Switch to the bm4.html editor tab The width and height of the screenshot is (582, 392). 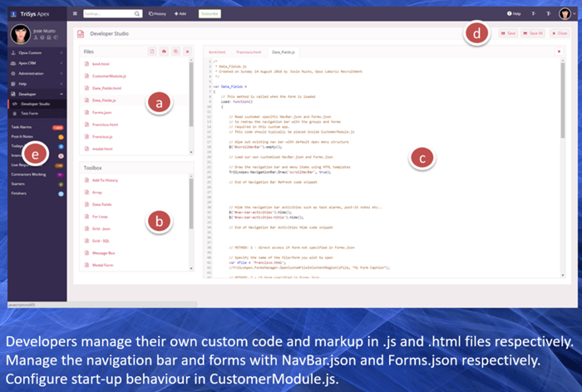217,52
